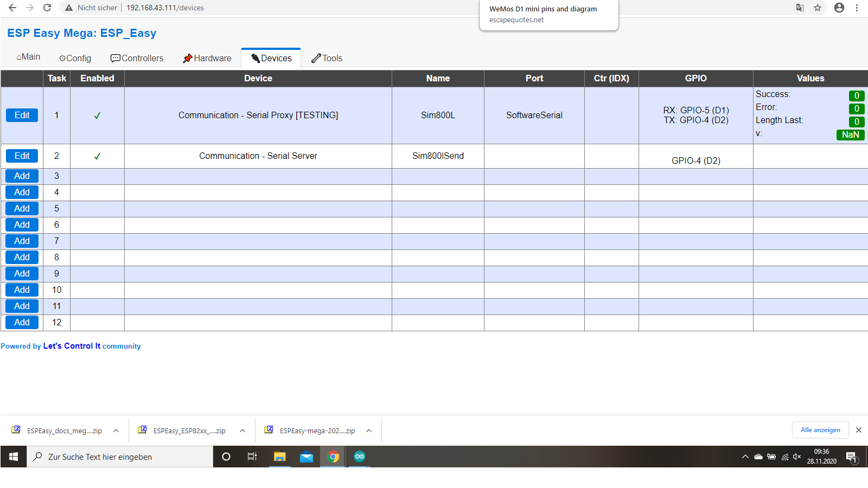Edit task 2 Sim800lSend device
This screenshot has height=488, width=868.
click(22, 156)
